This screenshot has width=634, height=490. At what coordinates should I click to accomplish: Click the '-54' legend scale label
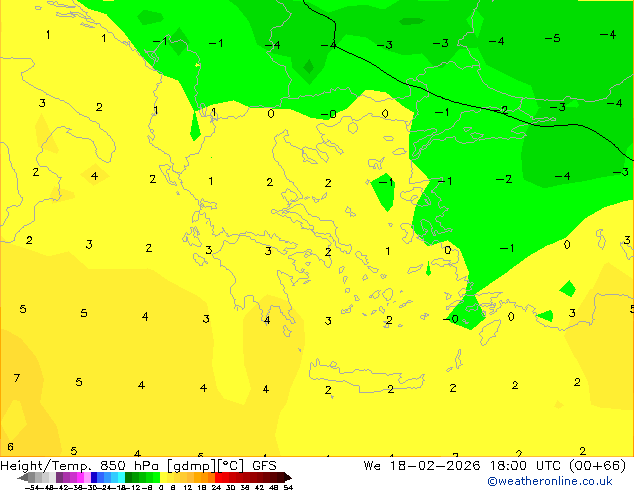(32, 488)
